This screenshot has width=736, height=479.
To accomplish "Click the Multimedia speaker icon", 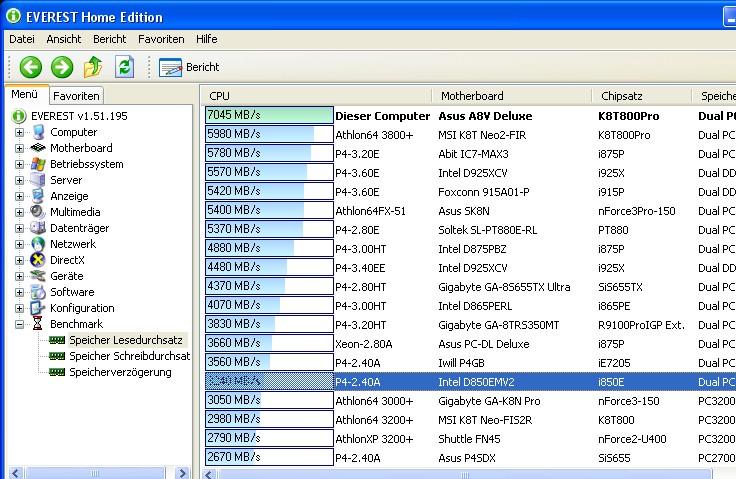I will coord(38,212).
